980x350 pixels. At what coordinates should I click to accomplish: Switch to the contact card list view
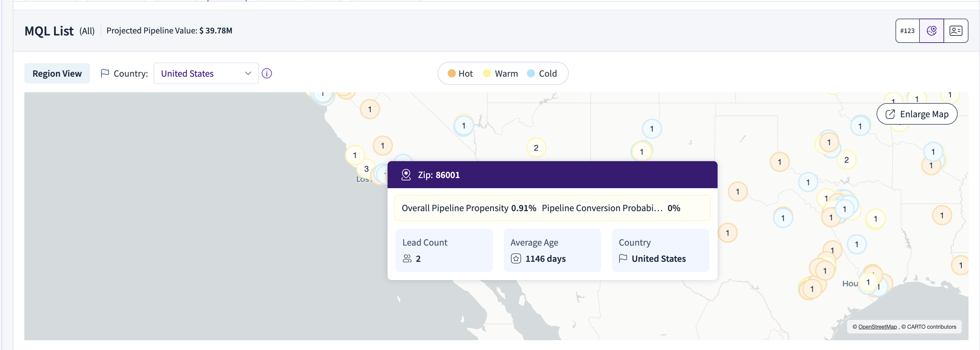pos(956,31)
